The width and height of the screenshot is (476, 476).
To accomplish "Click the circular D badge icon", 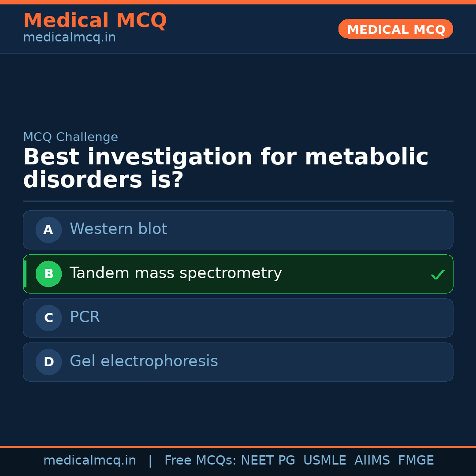I will (48, 362).
